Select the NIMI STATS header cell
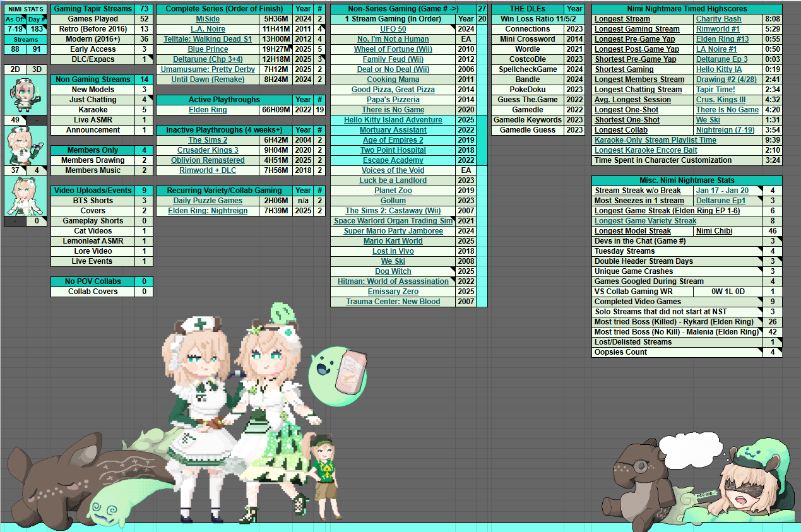Image resolution: width=801 pixels, height=532 pixels. click(x=26, y=9)
